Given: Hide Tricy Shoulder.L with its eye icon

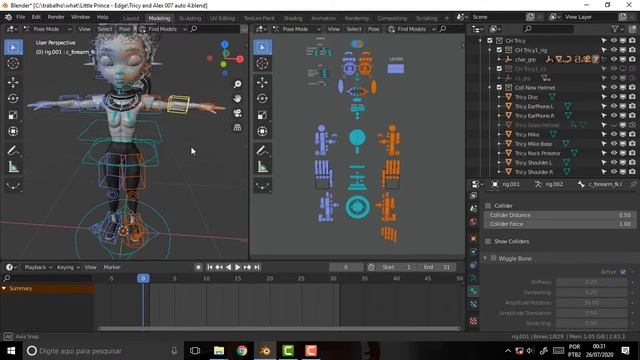Looking at the screenshot, I should coord(613,162).
